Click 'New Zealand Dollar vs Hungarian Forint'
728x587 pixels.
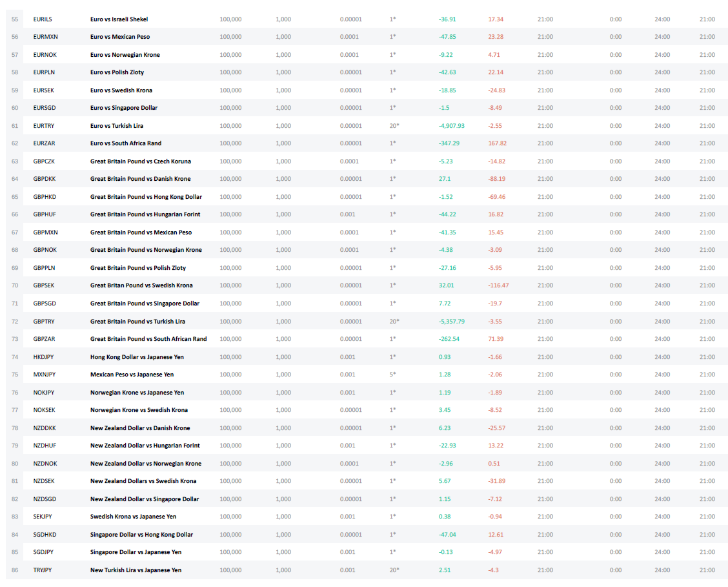pos(145,446)
